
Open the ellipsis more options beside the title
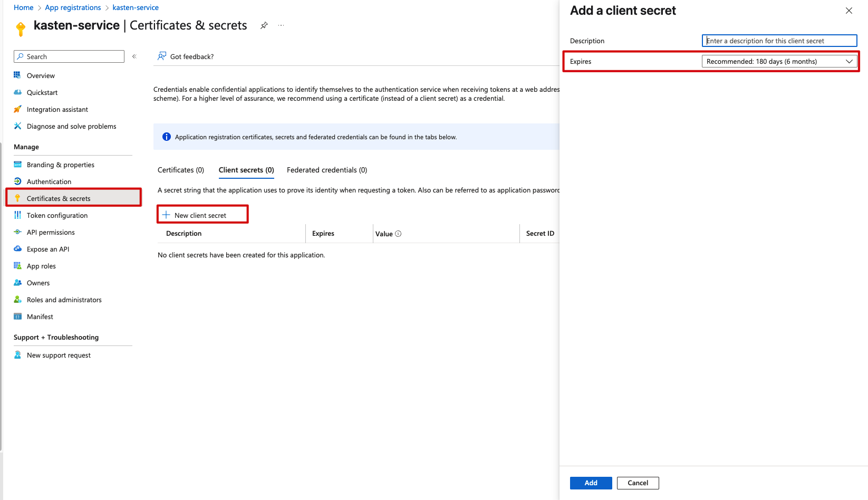click(x=281, y=25)
